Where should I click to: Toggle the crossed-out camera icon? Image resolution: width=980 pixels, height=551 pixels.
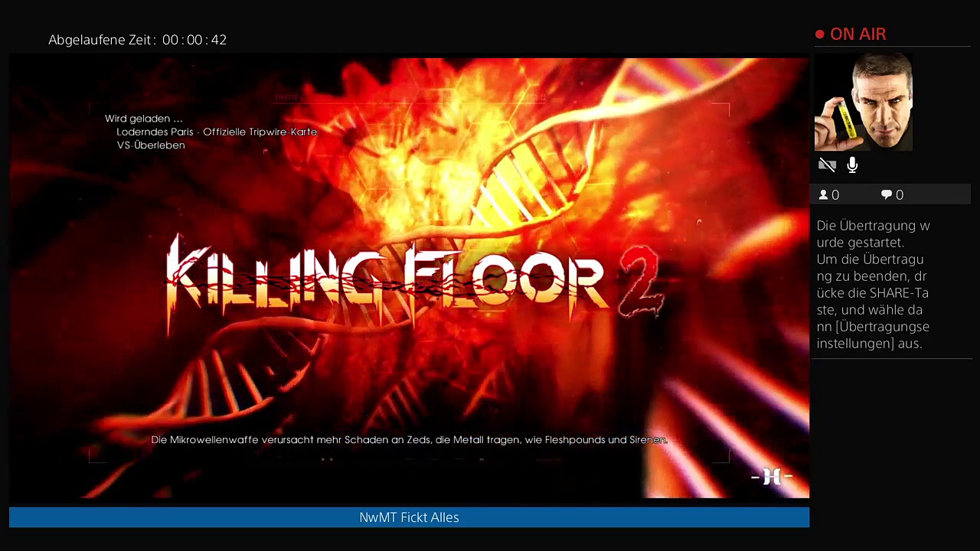tap(827, 165)
